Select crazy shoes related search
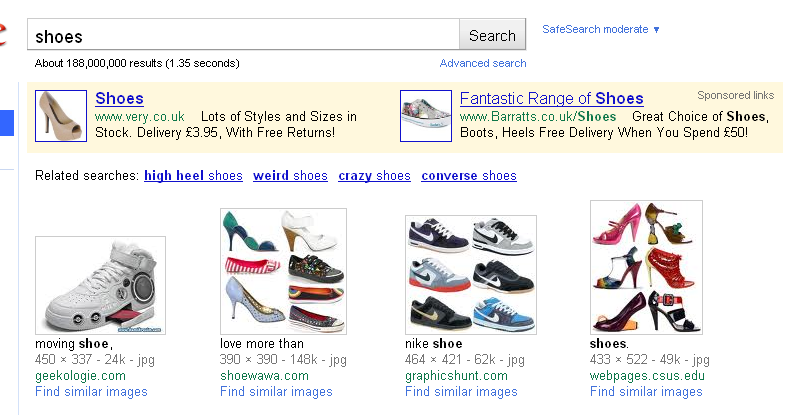The width and height of the screenshot is (787, 415). tap(374, 176)
